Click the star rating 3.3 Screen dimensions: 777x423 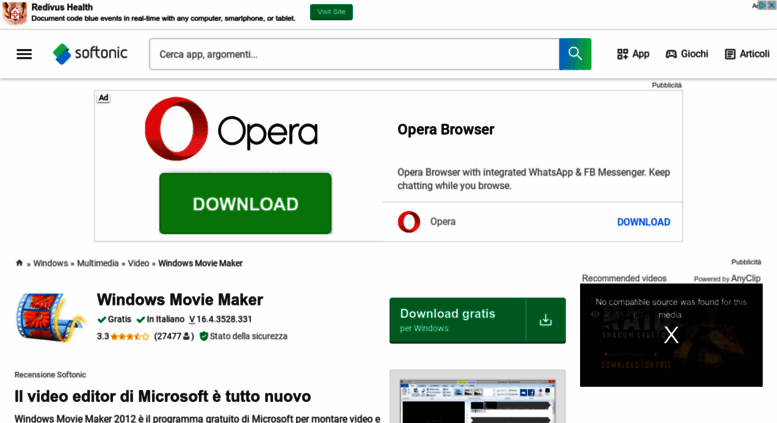point(122,336)
